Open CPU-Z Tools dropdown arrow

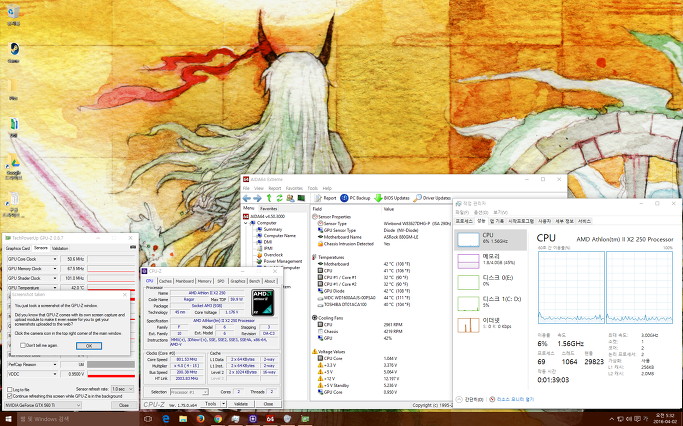[x=223, y=404]
